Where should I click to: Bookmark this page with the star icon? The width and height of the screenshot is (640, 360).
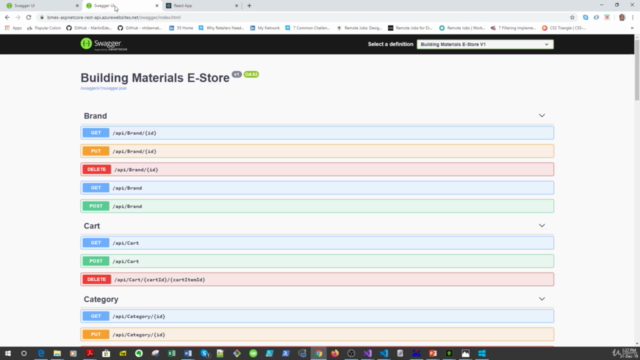pyautogui.click(x=572, y=18)
